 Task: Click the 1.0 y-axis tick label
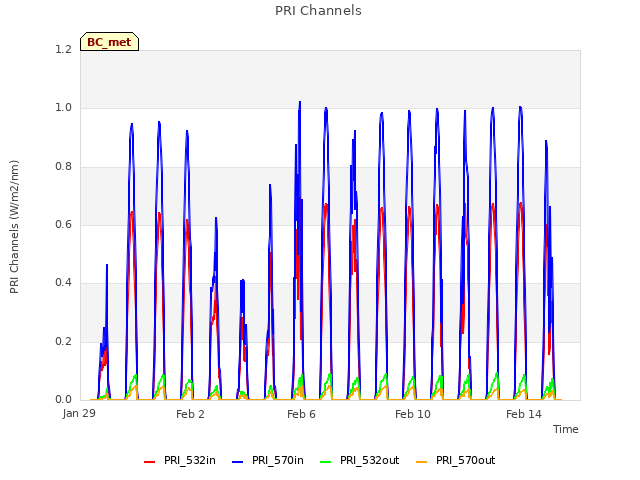pyautogui.click(x=64, y=108)
